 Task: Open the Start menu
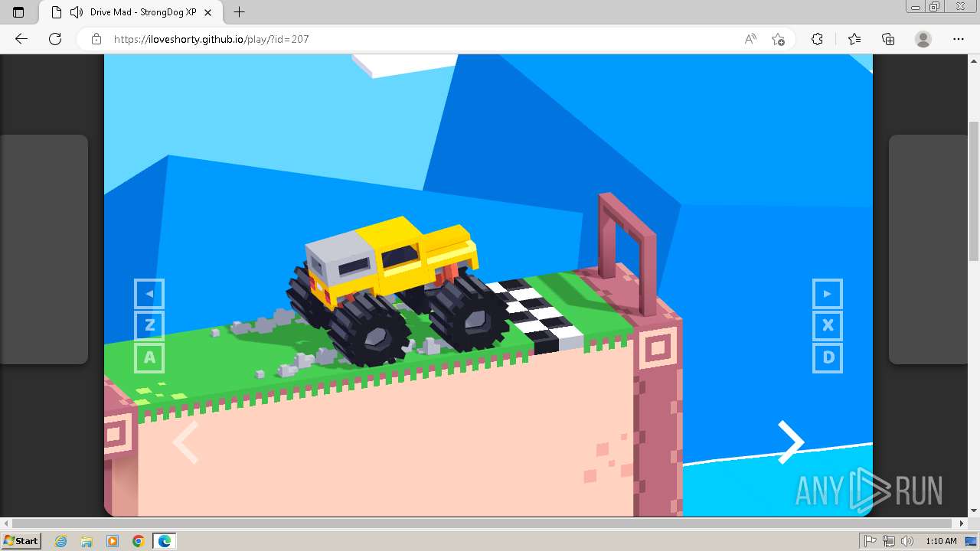tap(21, 541)
